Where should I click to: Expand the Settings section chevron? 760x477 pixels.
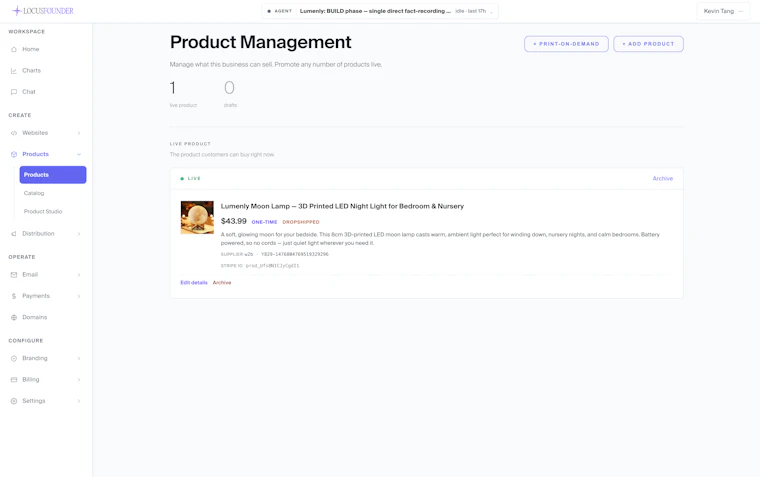pos(79,401)
